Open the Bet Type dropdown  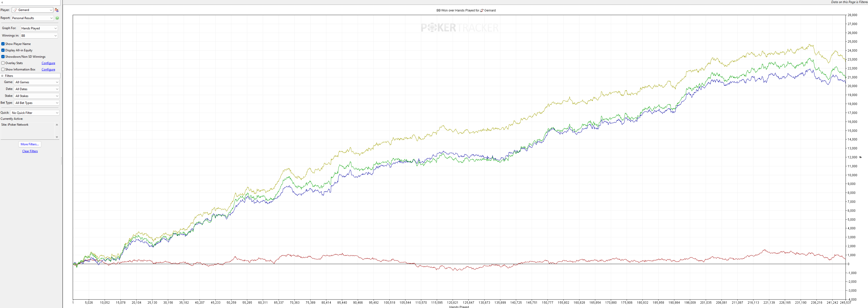click(x=37, y=103)
